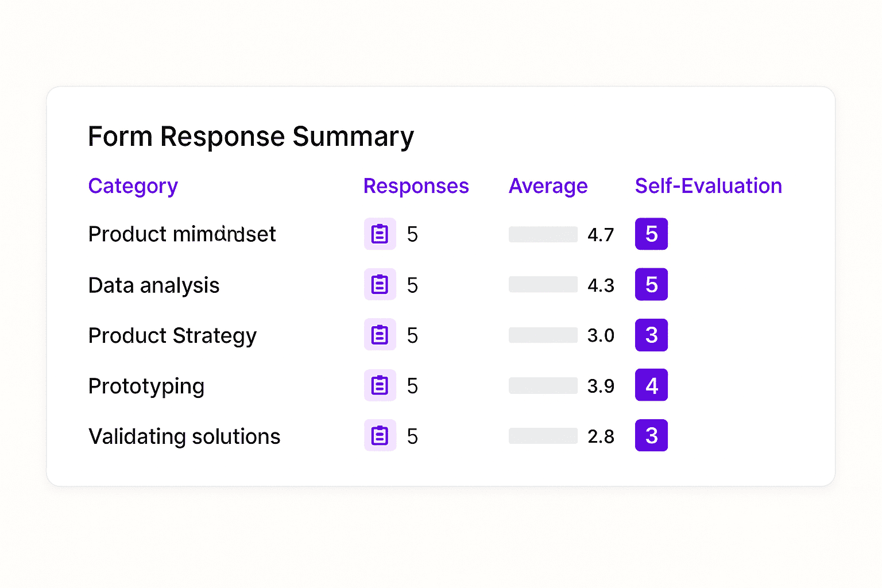Viewport: 882px width, 588px height.
Task: Click the clipboard icon for Validating solutions
Action: tap(380, 435)
